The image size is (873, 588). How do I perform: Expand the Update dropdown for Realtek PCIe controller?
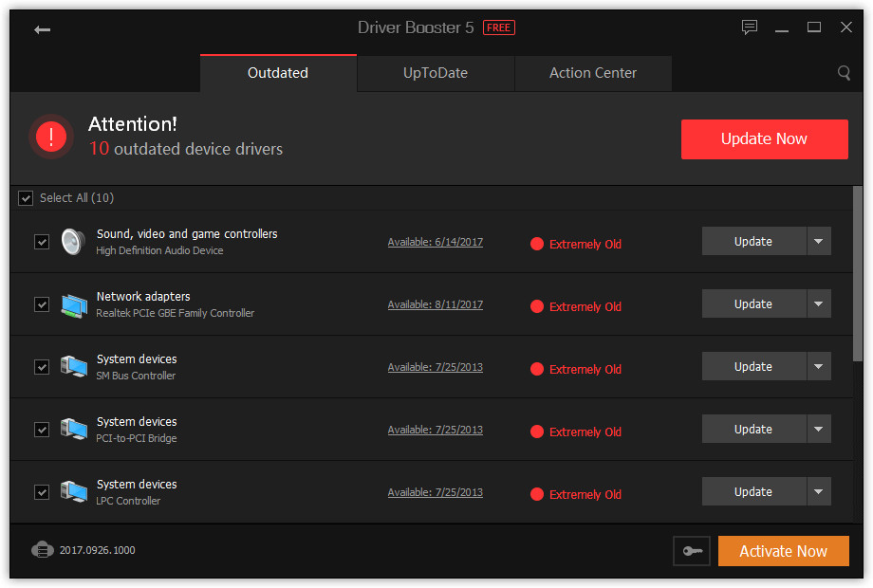(819, 304)
